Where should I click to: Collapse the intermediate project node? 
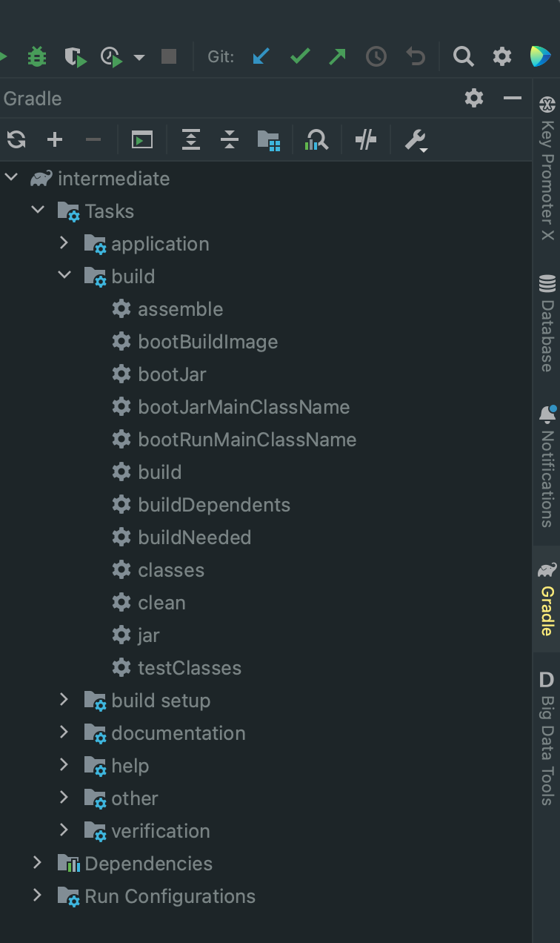click(10, 178)
